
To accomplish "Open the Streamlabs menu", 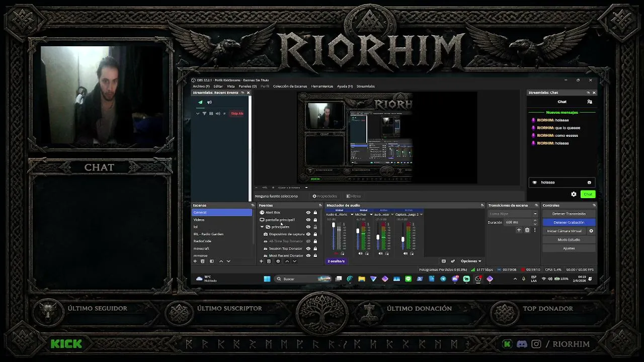I will (365, 86).
